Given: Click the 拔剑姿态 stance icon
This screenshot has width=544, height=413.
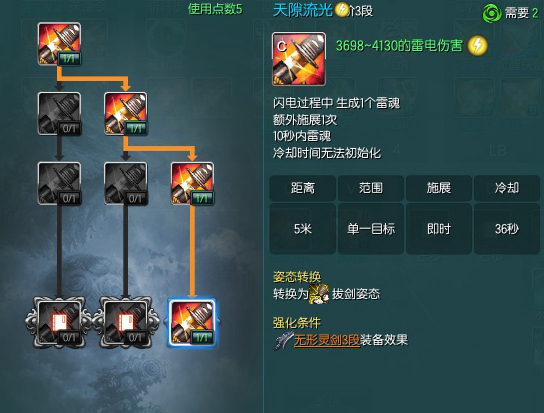Looking at the screenshot, I should point(319,294).
